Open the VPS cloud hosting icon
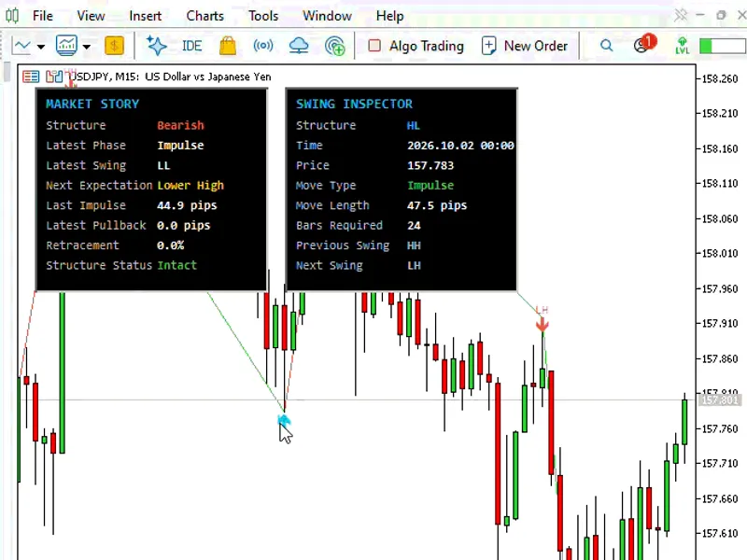747x560 pixels. (x=299, y=46)
